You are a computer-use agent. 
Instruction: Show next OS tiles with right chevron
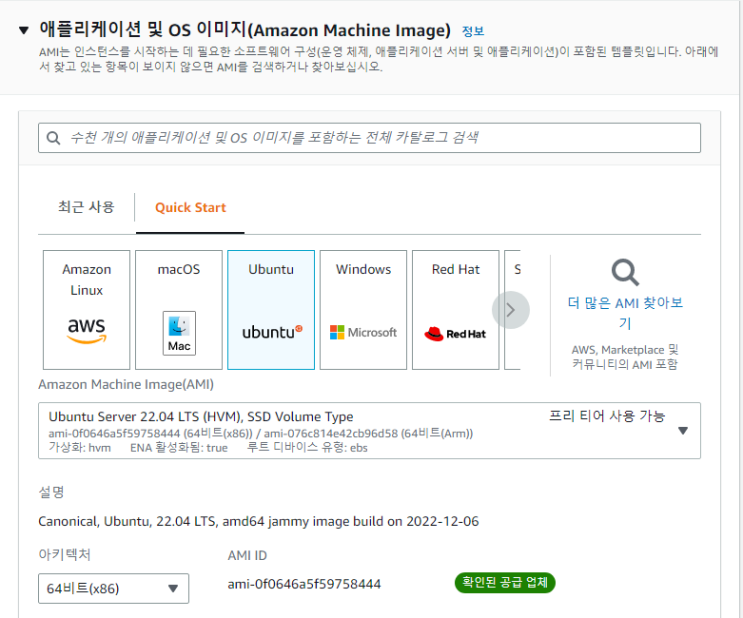(510, 310)
